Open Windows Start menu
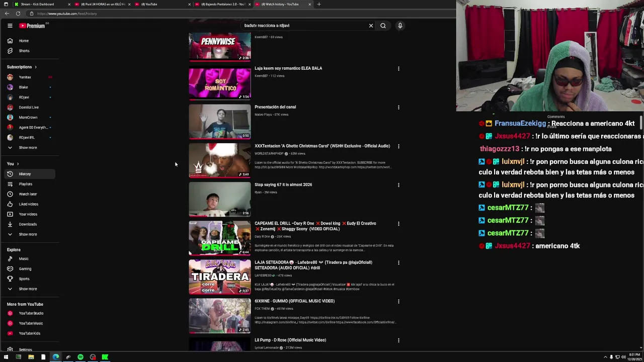644x362 pixels. (x=6, y=357)
